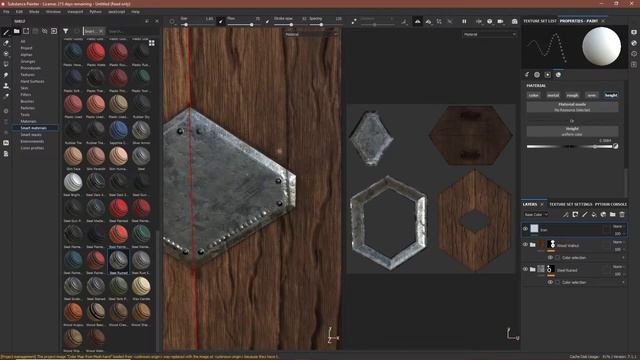Click the top icon in right dock
Image resolution: width=640 pixels, height=360 pixels.
[634, 32]
